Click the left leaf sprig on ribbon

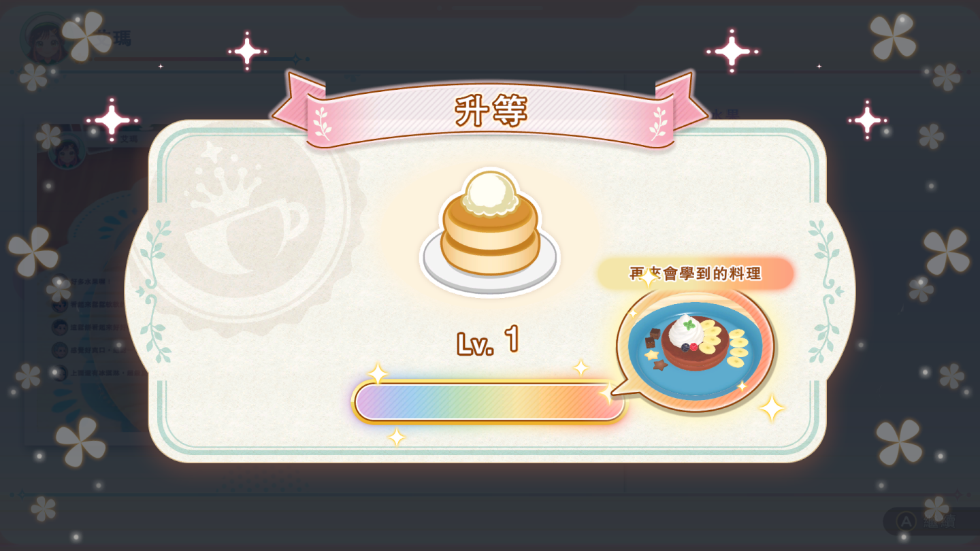(x=321, y=122)
